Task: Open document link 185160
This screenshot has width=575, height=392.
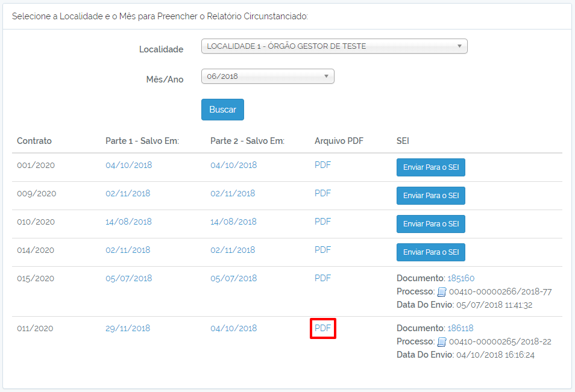Action: click(x=461, y=278)
